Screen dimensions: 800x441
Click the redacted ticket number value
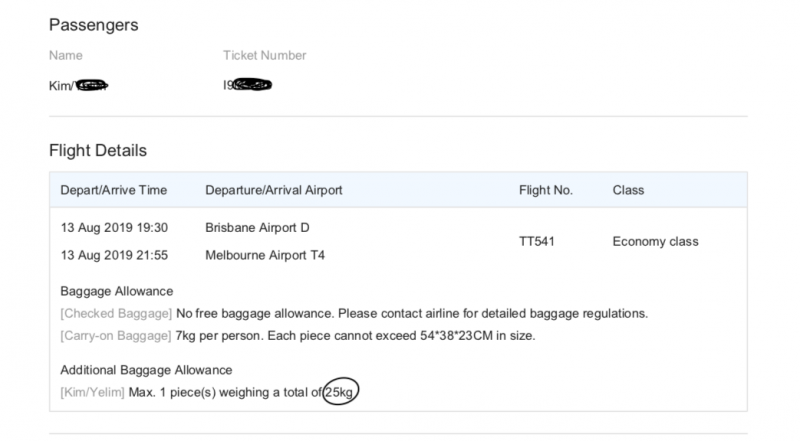pos(247,85)
